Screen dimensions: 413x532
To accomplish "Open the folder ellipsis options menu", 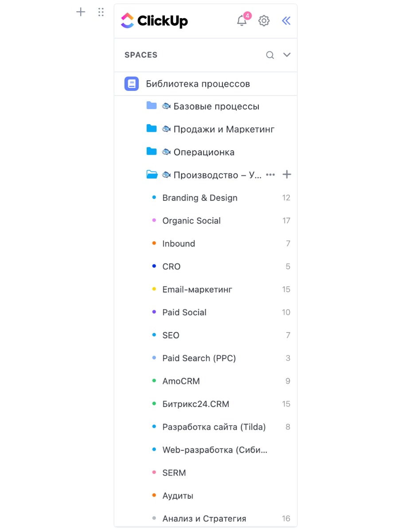I will pos(270,175).
